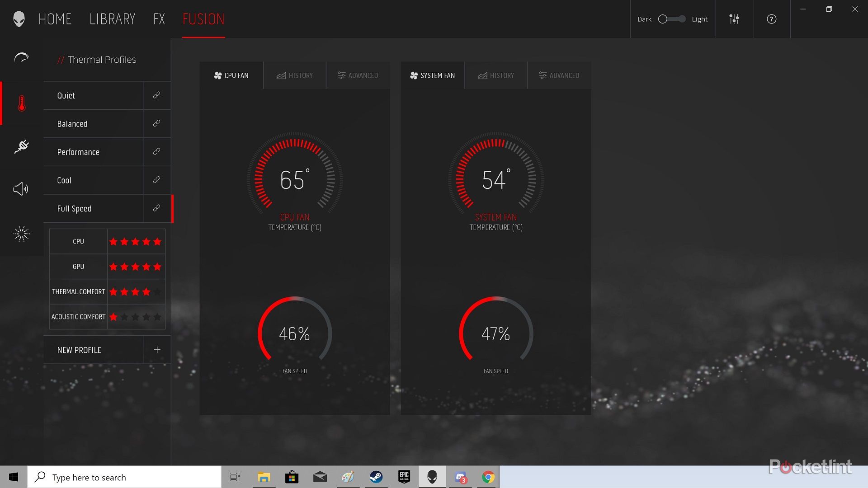Open audio settings speaker icon

pos(21,189)
